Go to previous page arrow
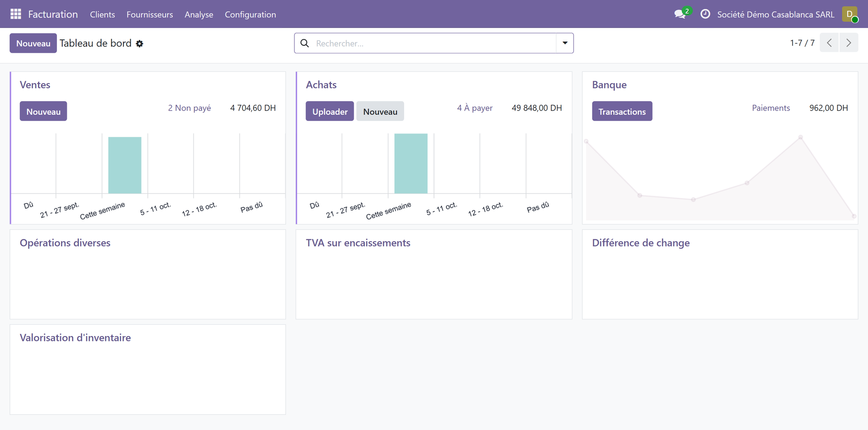Screen dimensions: 868x430 (x=829, y=43)
